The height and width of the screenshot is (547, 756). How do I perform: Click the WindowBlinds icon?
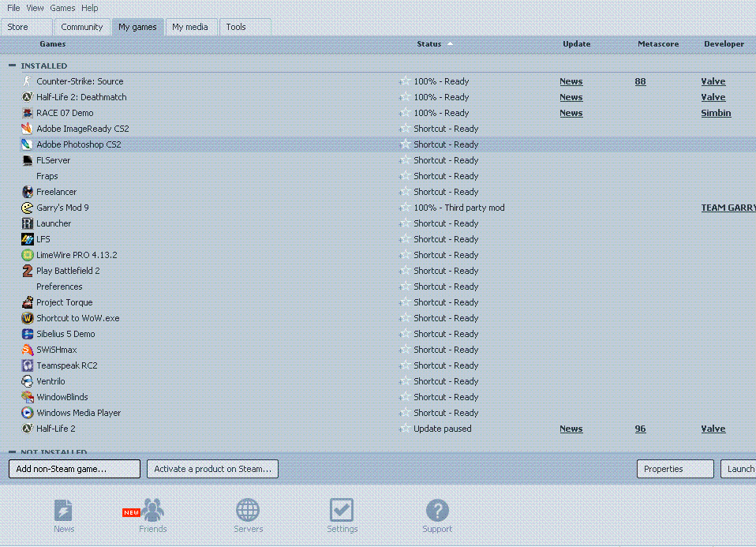(x=28, y=397)
